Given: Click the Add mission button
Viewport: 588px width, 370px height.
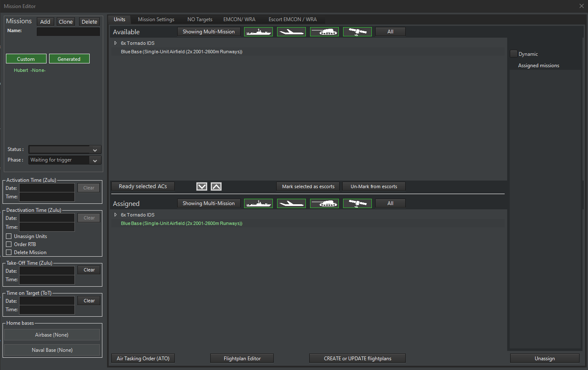Looking at the screenshot, I should point(45,22).
